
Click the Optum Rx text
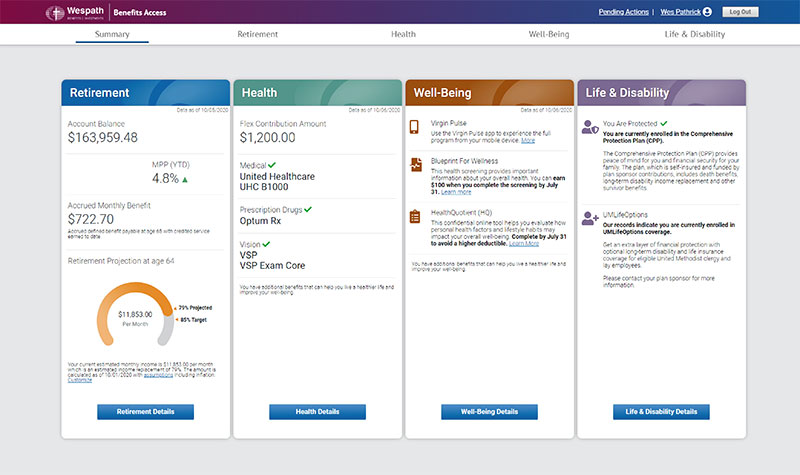click(x=260, y=221)
